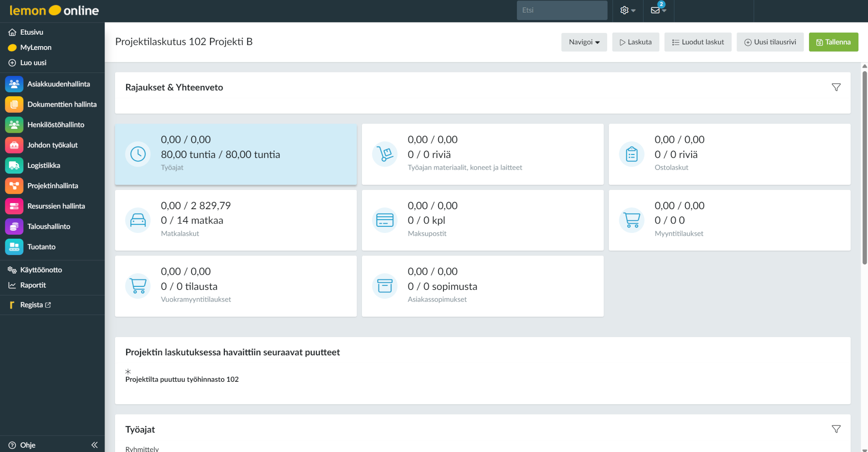This screenshot has height=452, width=868.
Task: Open the mail notifications icon
Action: pyautogui.click(x=655, y=10)
